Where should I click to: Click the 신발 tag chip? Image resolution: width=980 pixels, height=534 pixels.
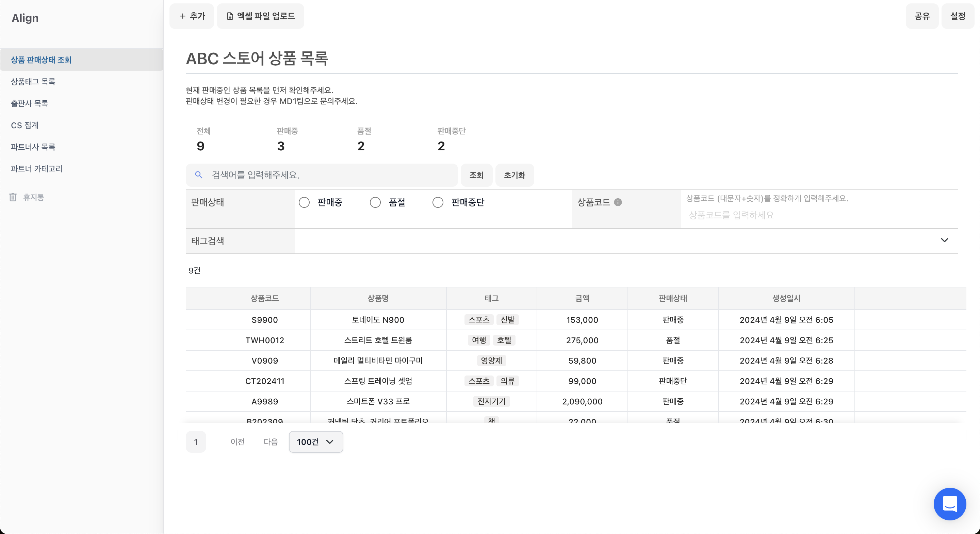[507, 320]
